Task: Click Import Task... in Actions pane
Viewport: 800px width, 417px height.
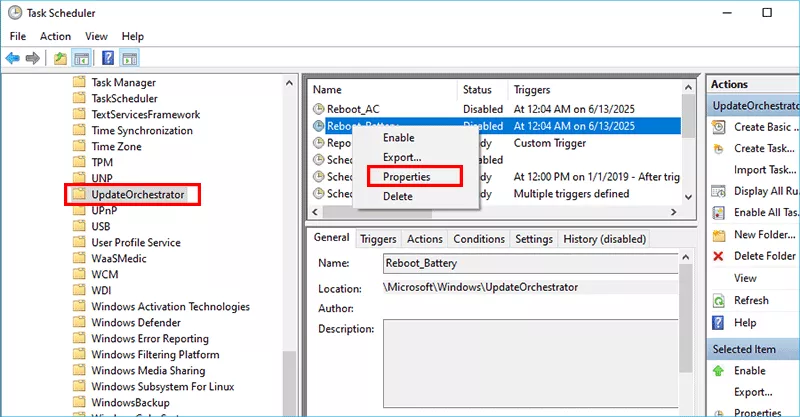Action: point(765,170)
